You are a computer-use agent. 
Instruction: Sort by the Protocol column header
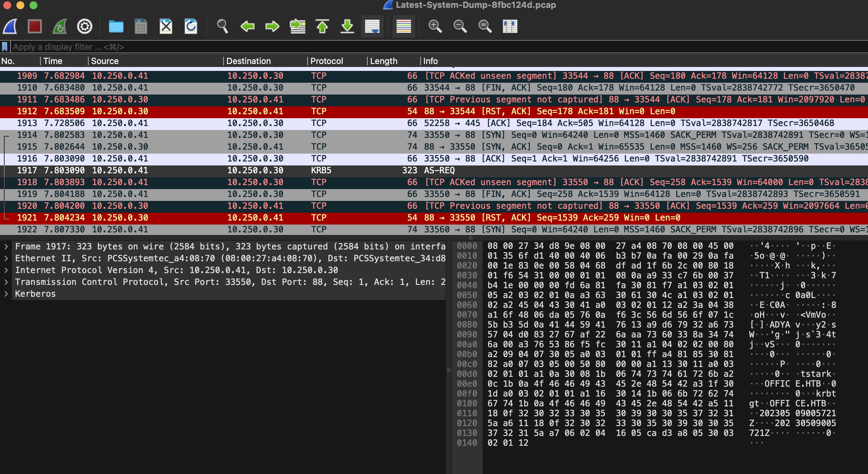(x=326, y=61)
